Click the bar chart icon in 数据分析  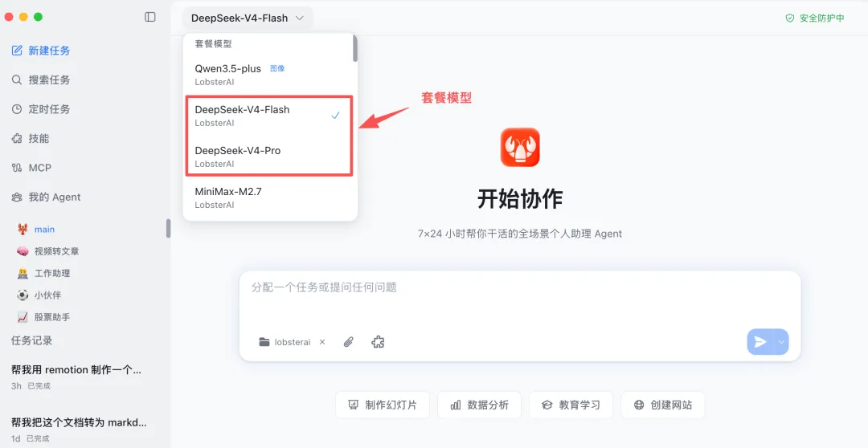tap(456, 405)
